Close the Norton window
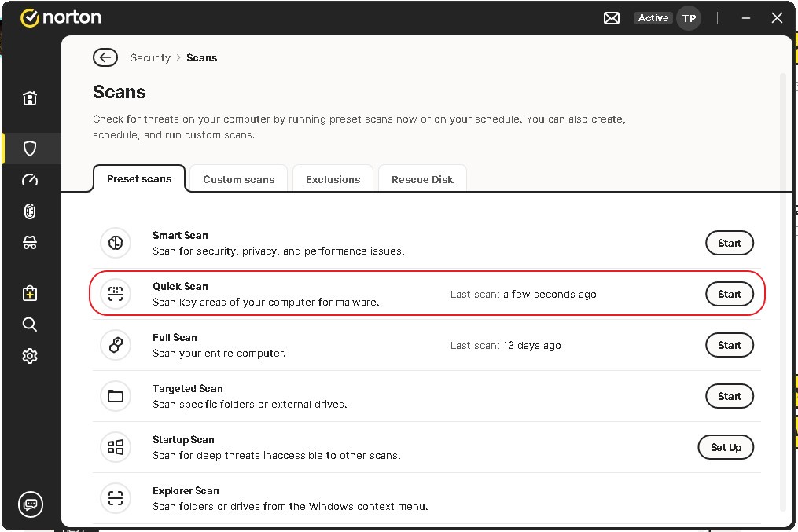This screenshot has width=798, height=532. (777, 18)
